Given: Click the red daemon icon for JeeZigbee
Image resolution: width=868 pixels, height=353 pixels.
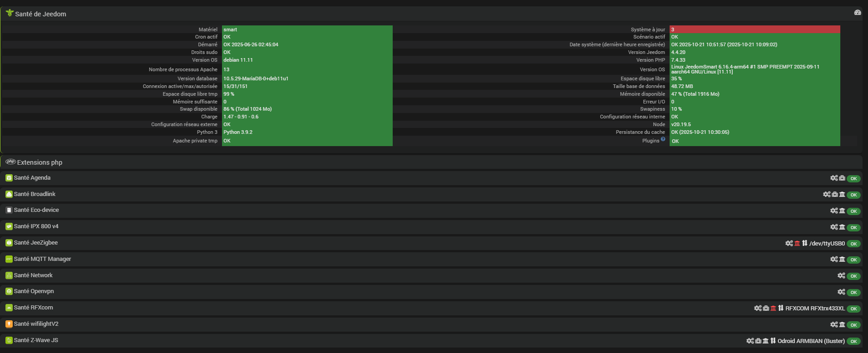Looking at the screenshot, I should 797,244.
